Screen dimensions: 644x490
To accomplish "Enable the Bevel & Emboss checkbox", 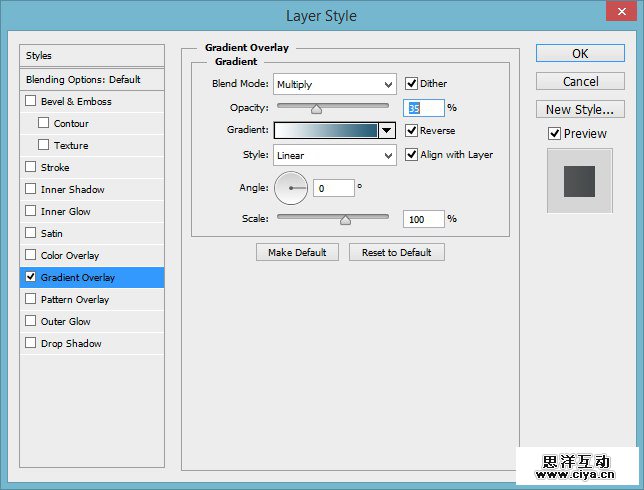I will pyautogui.click(x=31, y=102).
